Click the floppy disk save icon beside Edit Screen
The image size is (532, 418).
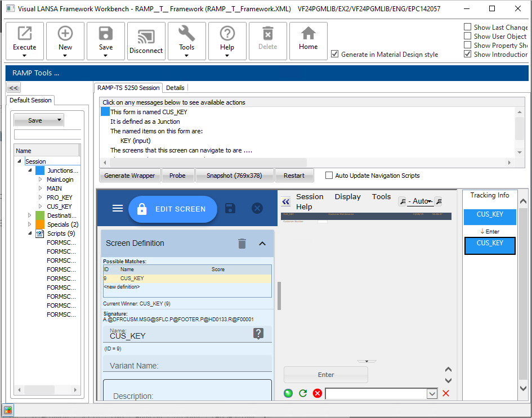click(230, 208)
